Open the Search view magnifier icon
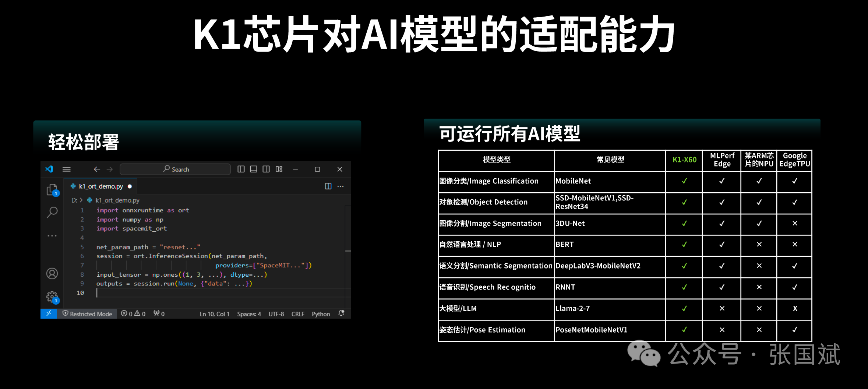The image size is (868, 389). pyautogui.click(x=52, y=212)
